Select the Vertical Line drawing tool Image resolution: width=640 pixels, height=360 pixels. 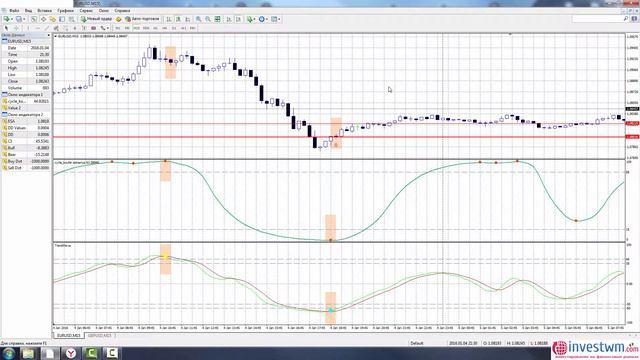(x=28, y=28)
